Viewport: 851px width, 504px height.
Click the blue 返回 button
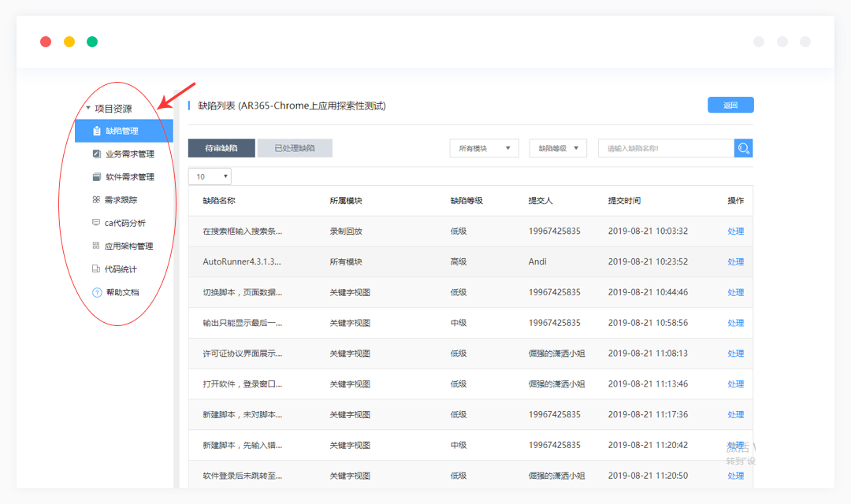(730, 105)
